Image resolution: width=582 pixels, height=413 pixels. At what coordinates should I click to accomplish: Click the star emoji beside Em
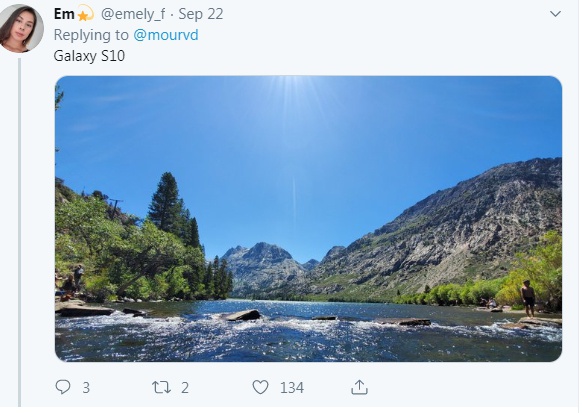coord(85,14)
